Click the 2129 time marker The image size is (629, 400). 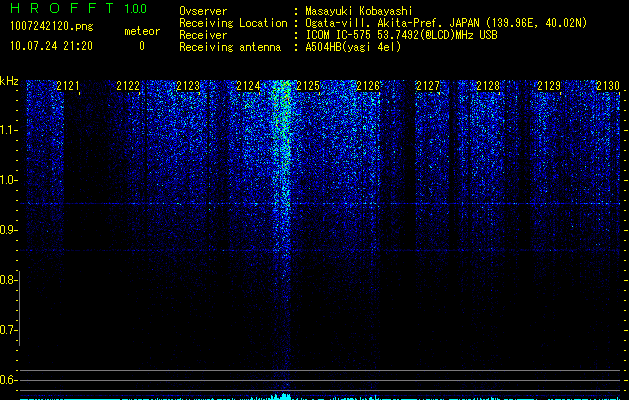pos(548,86)
